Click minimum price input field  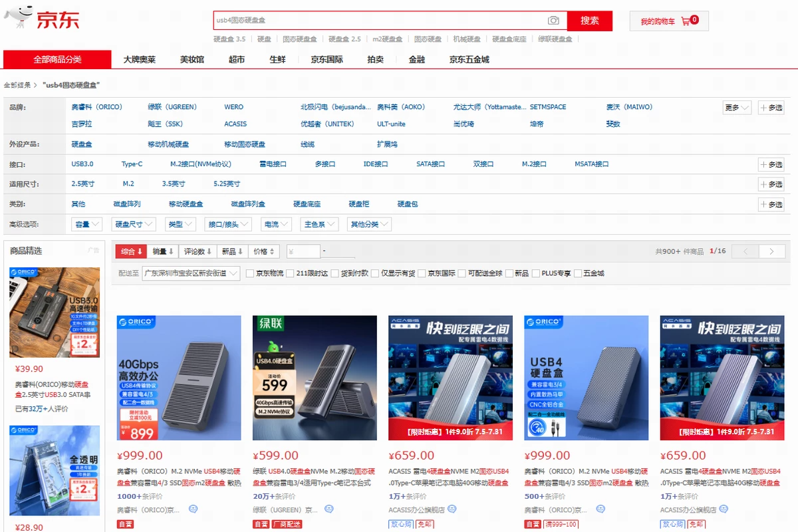[303, 251]
